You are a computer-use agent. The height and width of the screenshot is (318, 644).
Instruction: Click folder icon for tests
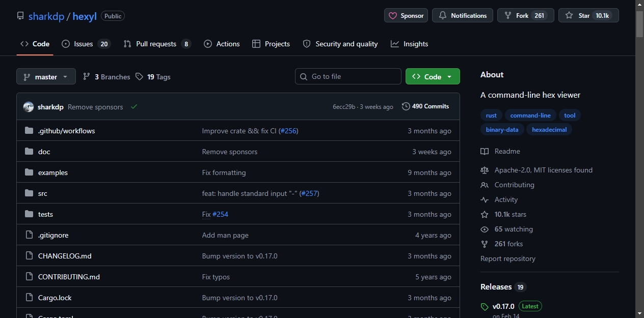(29, 214)
